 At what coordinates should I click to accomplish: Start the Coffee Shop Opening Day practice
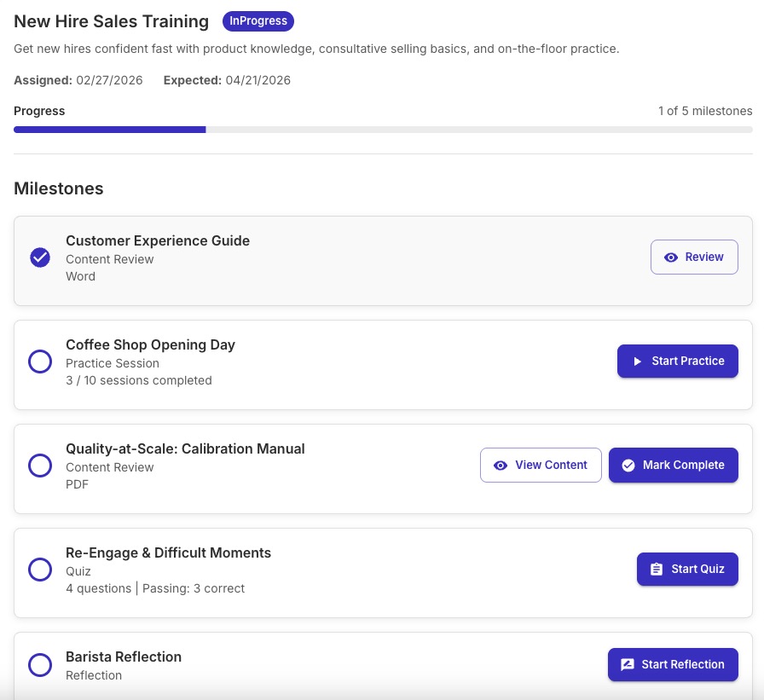(x=678, y=361)
